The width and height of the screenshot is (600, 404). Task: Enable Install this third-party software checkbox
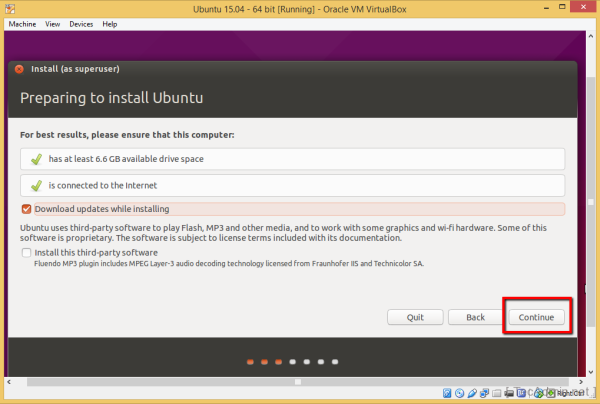[27, 253]
